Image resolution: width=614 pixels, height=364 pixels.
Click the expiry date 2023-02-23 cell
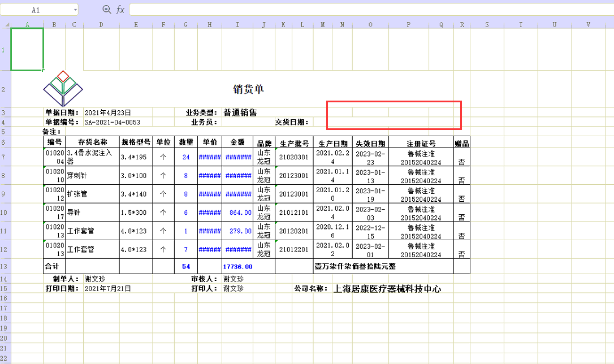tap(370, 157)
